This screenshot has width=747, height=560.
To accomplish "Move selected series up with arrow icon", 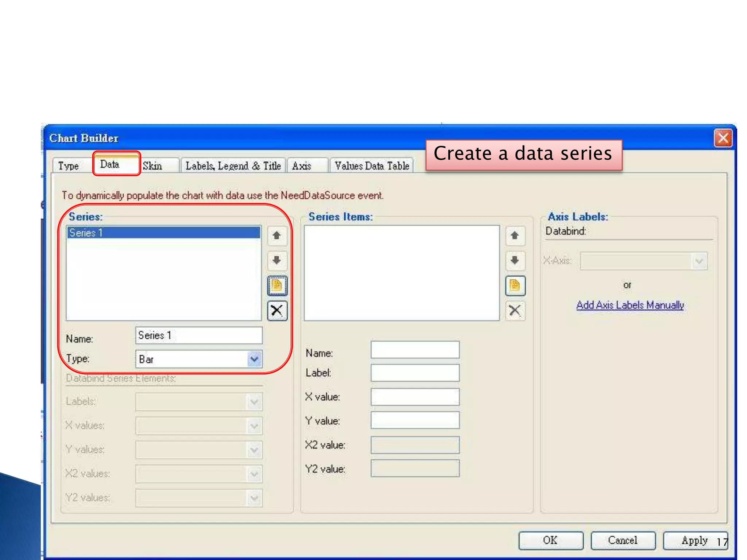I will [277, 236].
